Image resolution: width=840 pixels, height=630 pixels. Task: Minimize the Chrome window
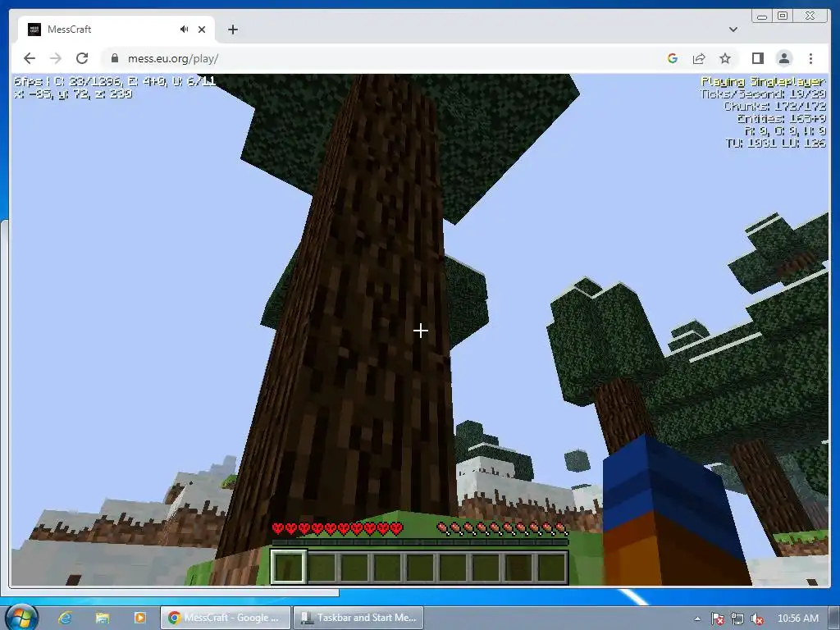tap(762, 16)
